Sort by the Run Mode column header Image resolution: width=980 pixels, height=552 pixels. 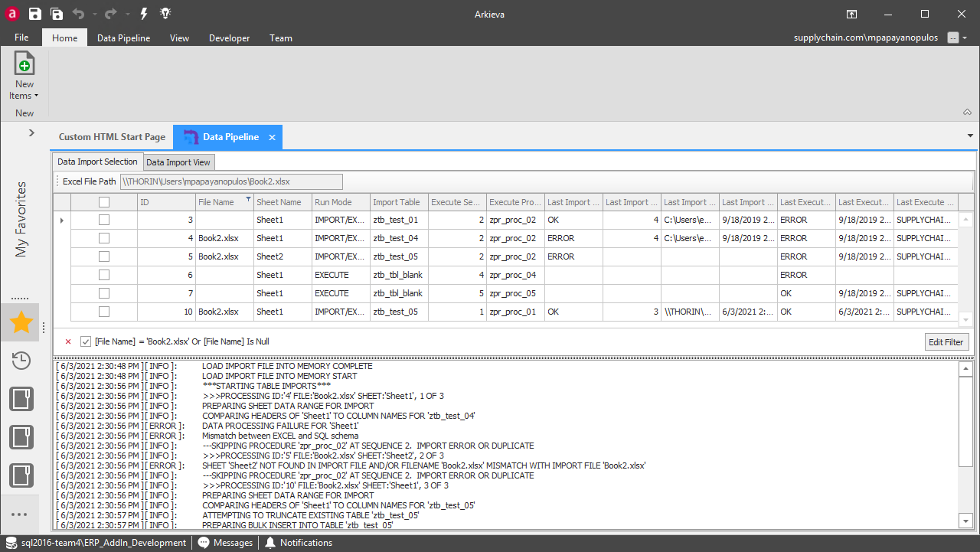(341, 202)
